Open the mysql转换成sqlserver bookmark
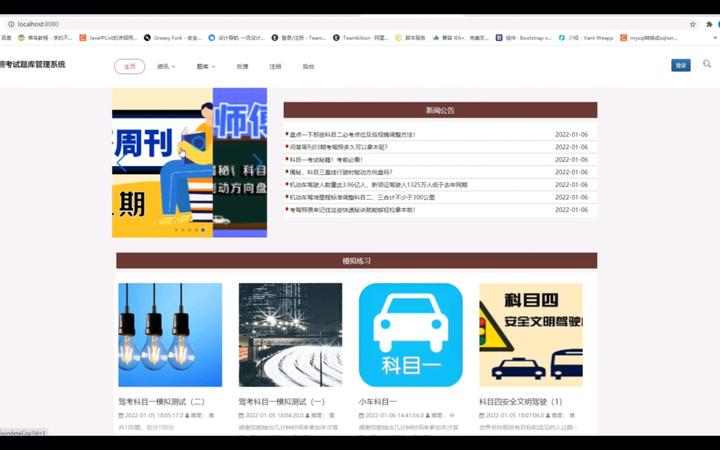The image size is (720, 450). point(649,38)
